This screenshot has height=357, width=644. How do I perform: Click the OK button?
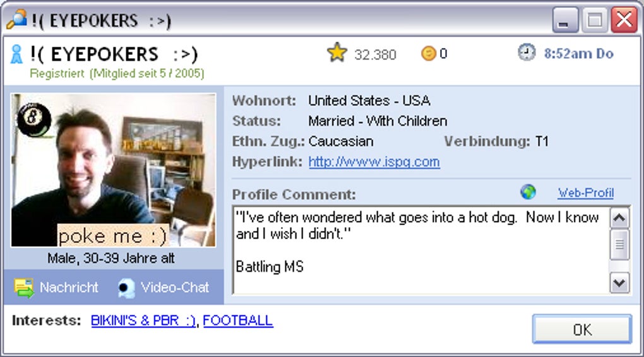[x=582, y=329]
